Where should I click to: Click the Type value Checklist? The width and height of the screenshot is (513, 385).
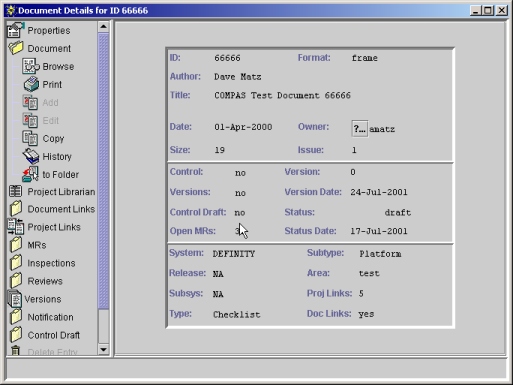pos(237,314)
